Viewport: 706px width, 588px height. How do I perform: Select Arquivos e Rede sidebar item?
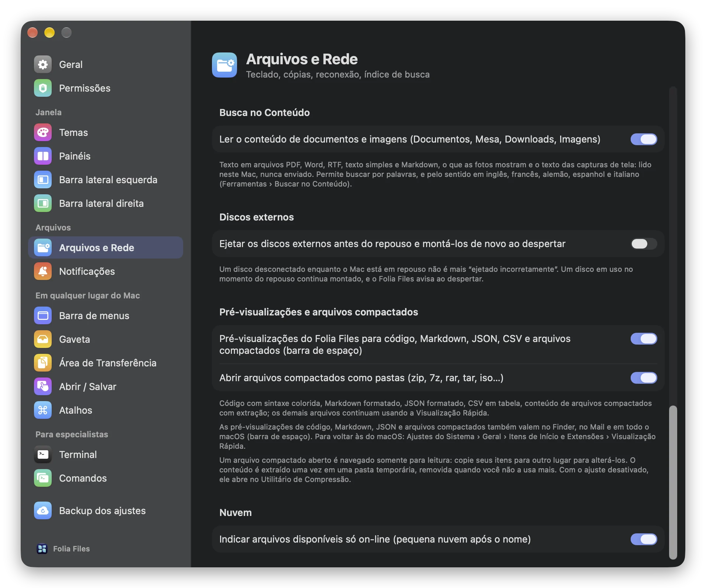click(106, 248)
